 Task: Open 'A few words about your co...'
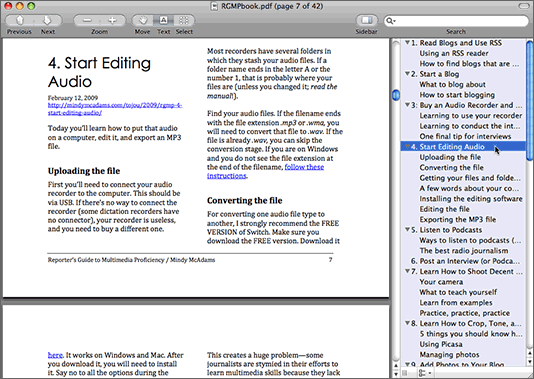click(469, 188)
